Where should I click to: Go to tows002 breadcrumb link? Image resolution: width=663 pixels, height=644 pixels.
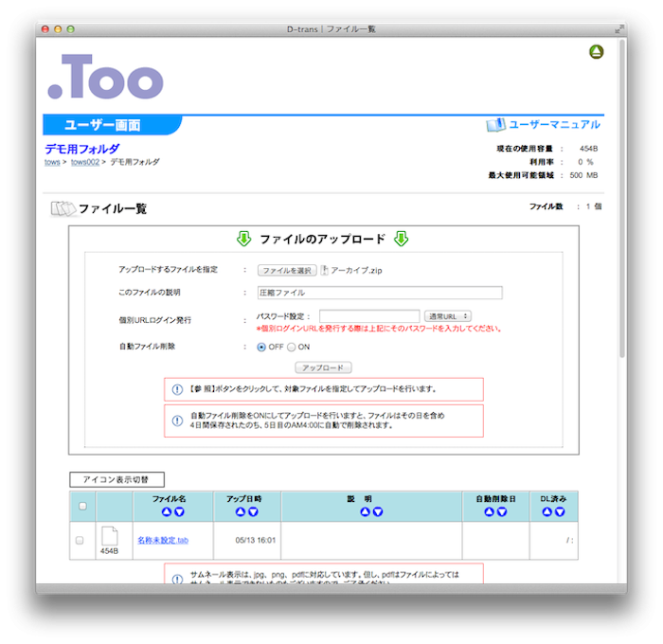tap(84, 163)
